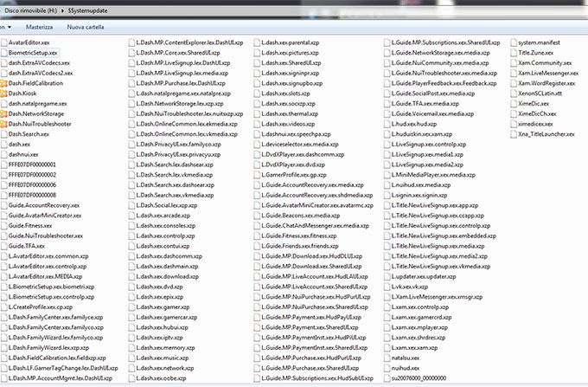Click the AvatarEditor.xex file icon
The height and width of the screenshot is (387, 588).
pos(4,42)
